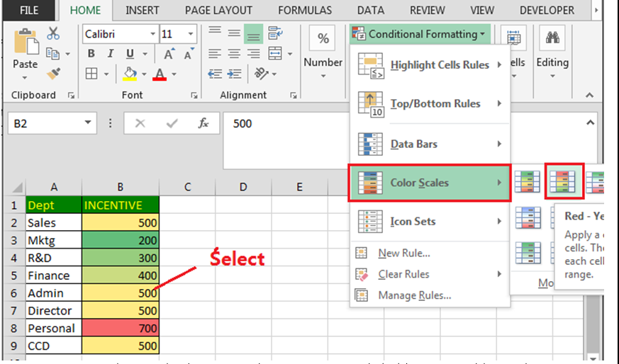
Task: Toggle Italic formatting
Action: coord(110,55)
